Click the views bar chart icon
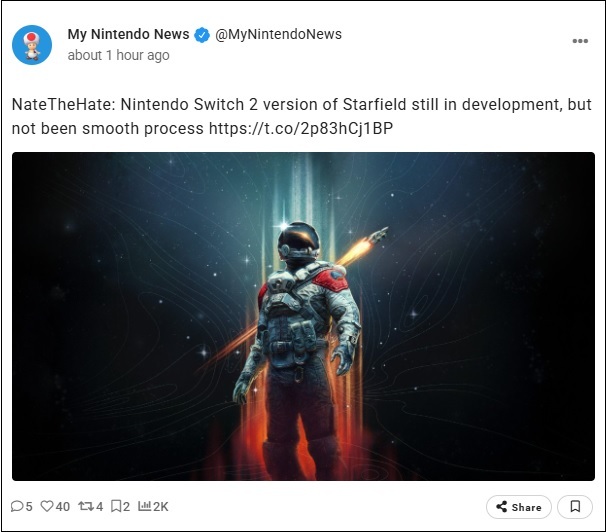This screenshot has height=532, width=606. click(143, 507)
